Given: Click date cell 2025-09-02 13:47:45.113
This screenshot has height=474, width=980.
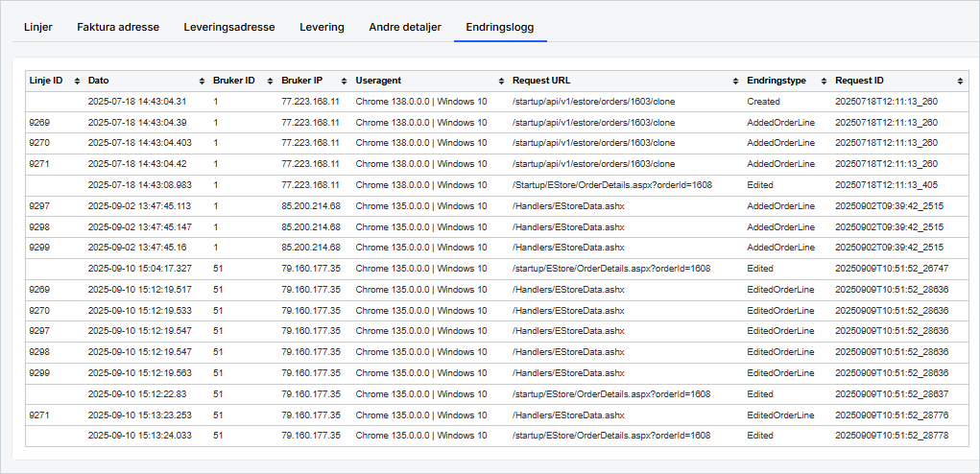Looking at the screenshot, I should pyautogui.click(x=139, y=206).
